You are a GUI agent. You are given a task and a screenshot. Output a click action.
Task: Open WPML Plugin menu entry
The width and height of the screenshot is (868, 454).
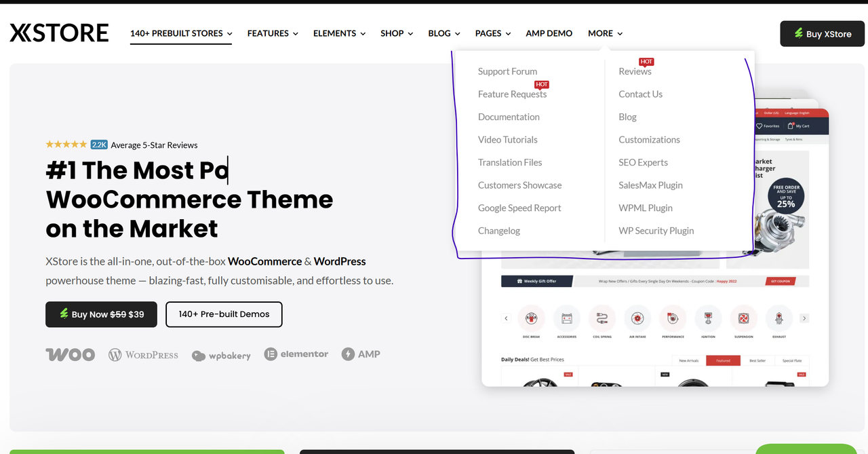646,208
